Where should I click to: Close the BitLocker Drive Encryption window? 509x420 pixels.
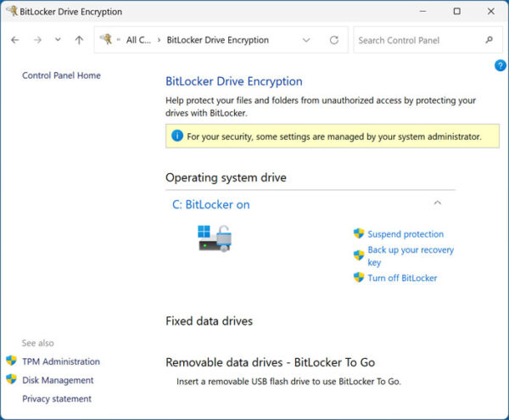(x=491, y=11)
